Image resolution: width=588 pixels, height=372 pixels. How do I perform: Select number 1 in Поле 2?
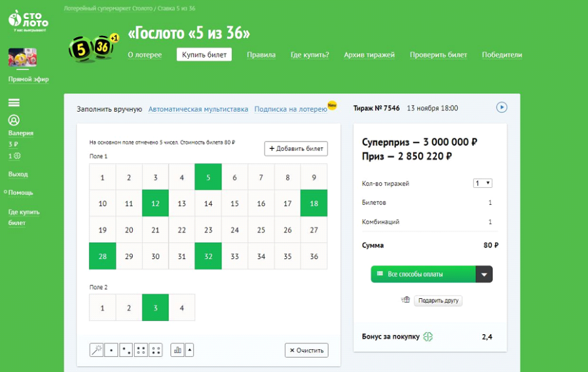(x=103, y=307)
